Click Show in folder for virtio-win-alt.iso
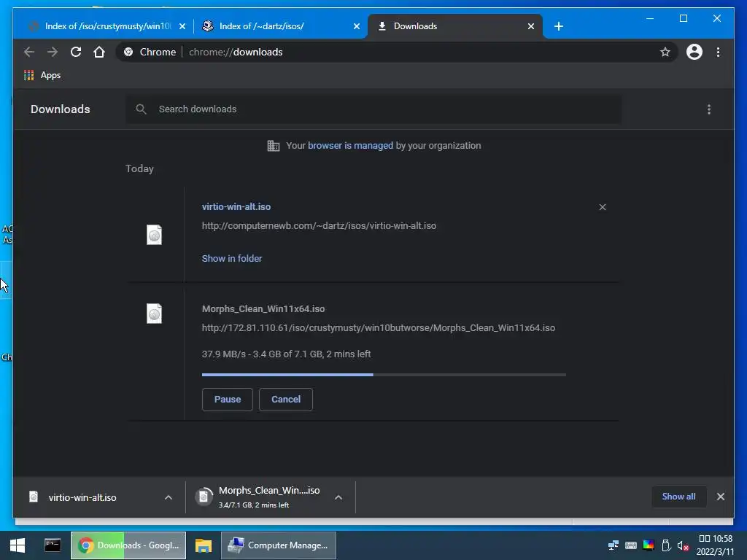 231,258
